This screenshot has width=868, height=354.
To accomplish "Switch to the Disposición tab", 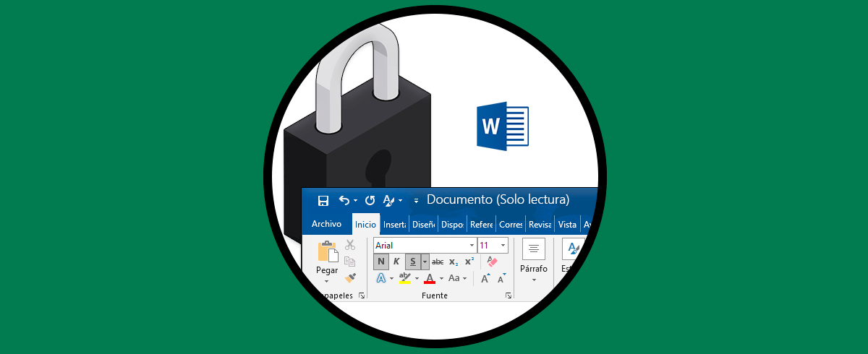I will [x=452, y=224].
